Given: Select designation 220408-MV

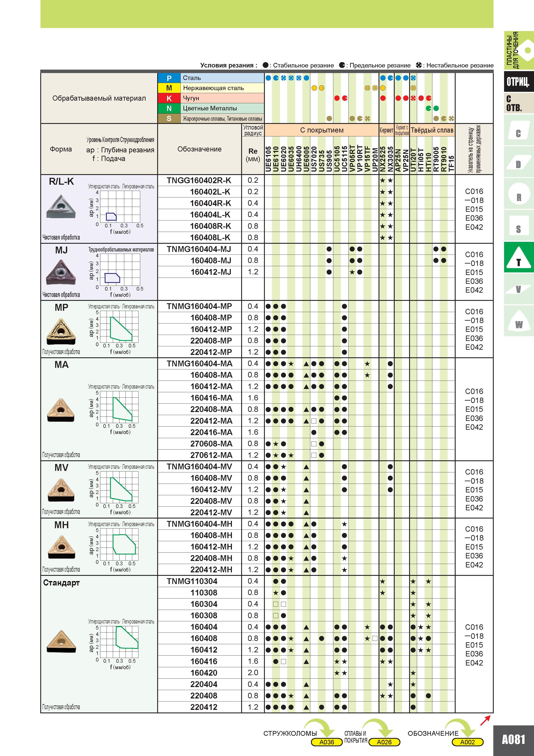Looking at the screenshot, I should (x=211, y=501).
